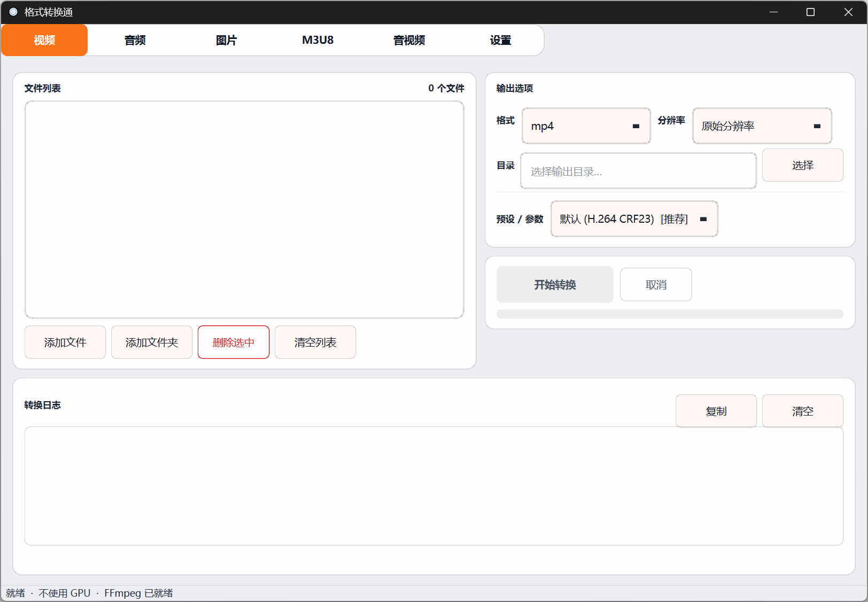This screenshot has height=602, width=868.
Task: Open the 格式 mp4 dropdown
Action: (x=586, y=126)
